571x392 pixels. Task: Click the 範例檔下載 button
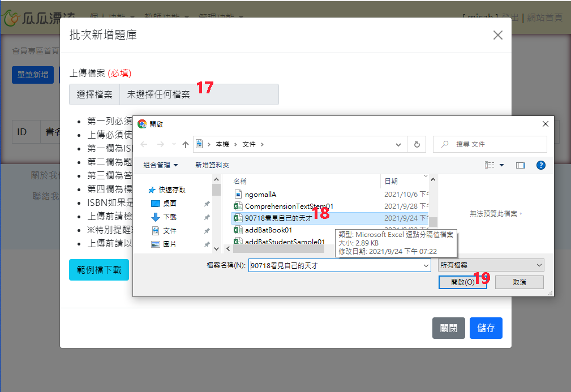click(99, 270)
